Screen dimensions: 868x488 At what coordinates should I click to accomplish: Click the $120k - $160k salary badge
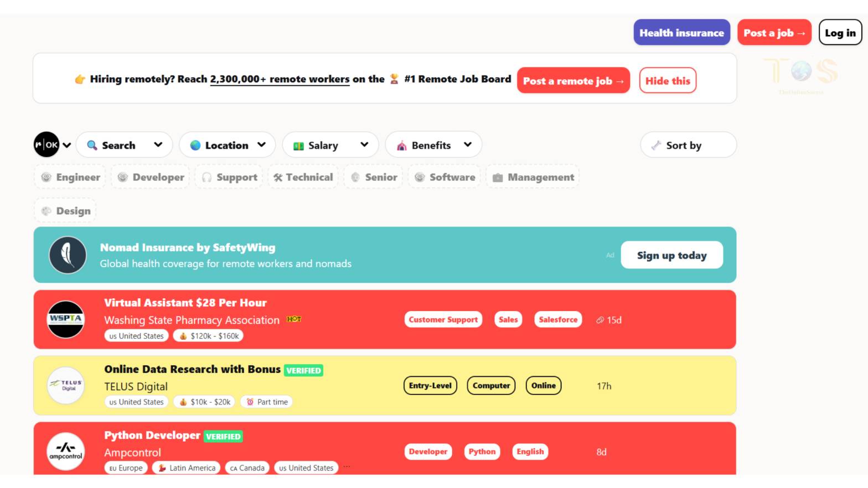click(209, 336)
